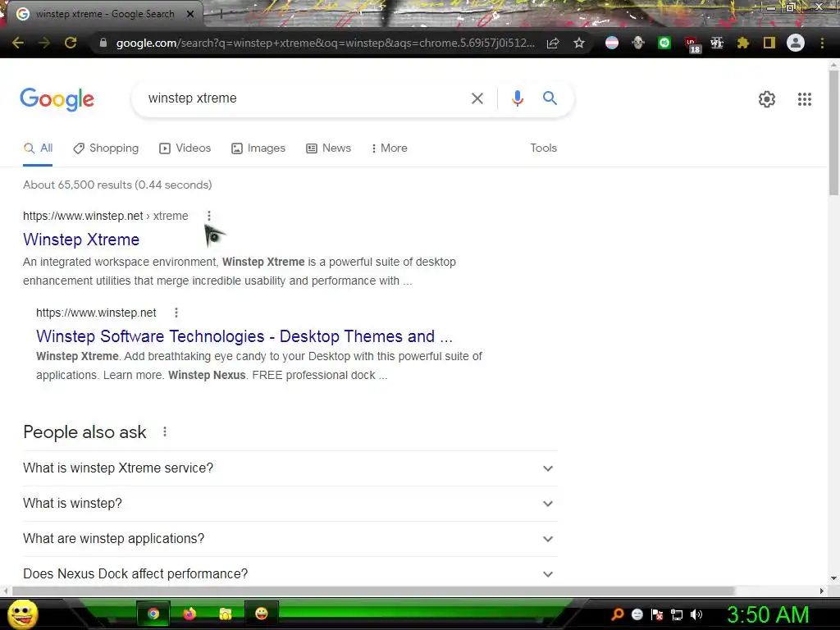The width and height of the screenshot is (840, 630).
Task: Select the All results tab
Action: tap(38, 148)
